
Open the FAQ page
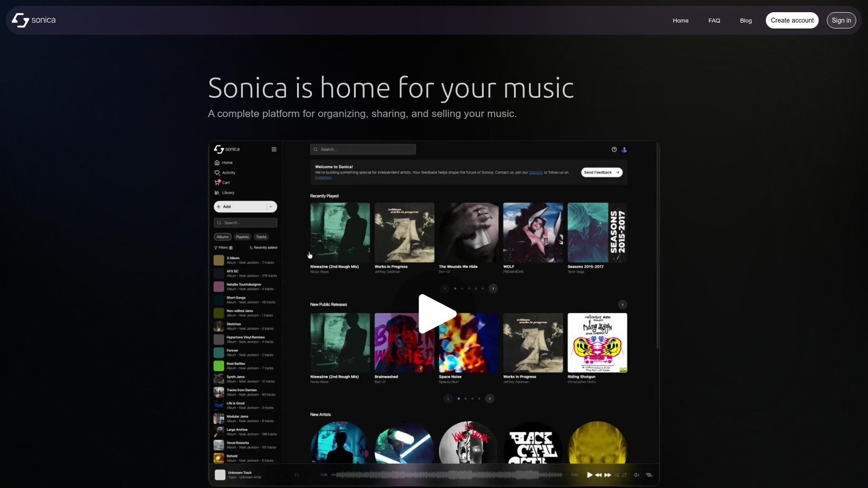tap(714, 21)
